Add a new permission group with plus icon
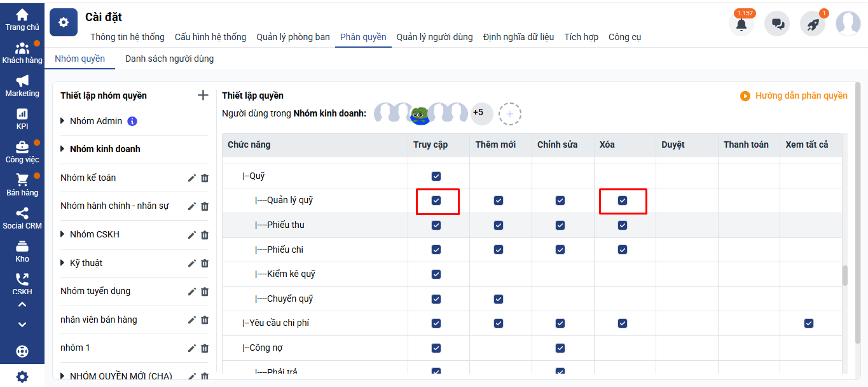 pyautogui.click(x=203, y=95)
